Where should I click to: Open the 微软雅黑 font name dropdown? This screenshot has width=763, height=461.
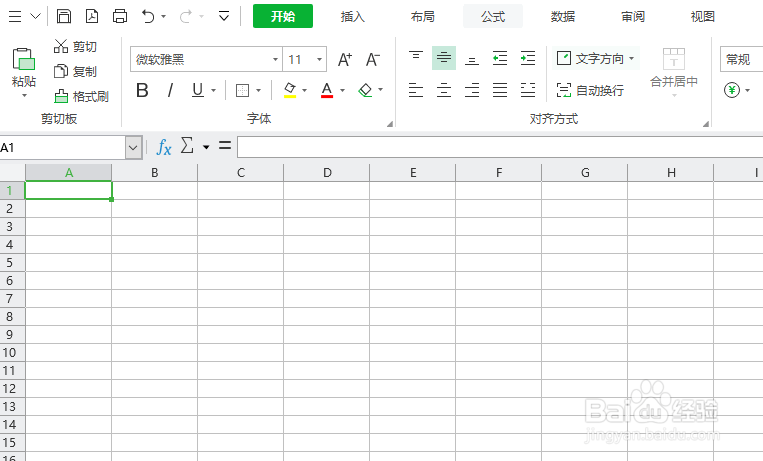[275, 59]
